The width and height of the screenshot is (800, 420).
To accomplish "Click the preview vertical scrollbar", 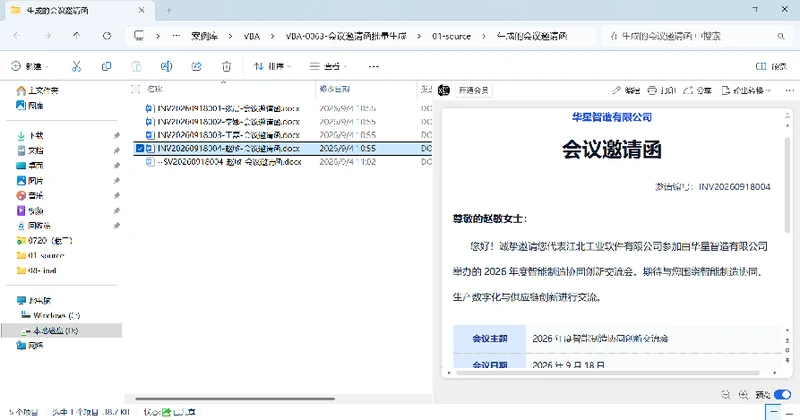I will [x=787, y=186].
